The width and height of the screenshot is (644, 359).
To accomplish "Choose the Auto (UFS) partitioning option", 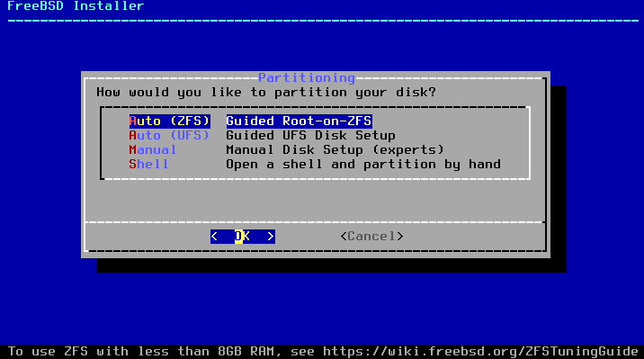I will [x=169, y=136].
